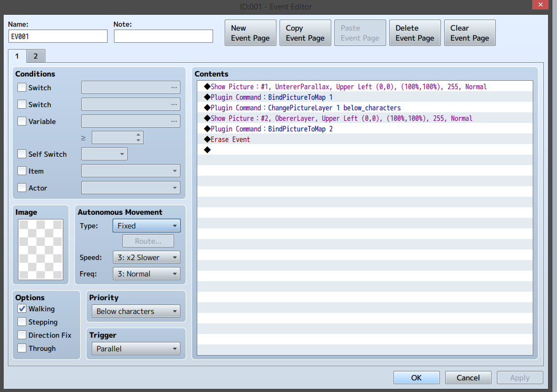Select the ChangePictureLayer 1 below_characters command
Viewport: 557px width, 392px height.
pyautogui.click(x=365, y=108)
